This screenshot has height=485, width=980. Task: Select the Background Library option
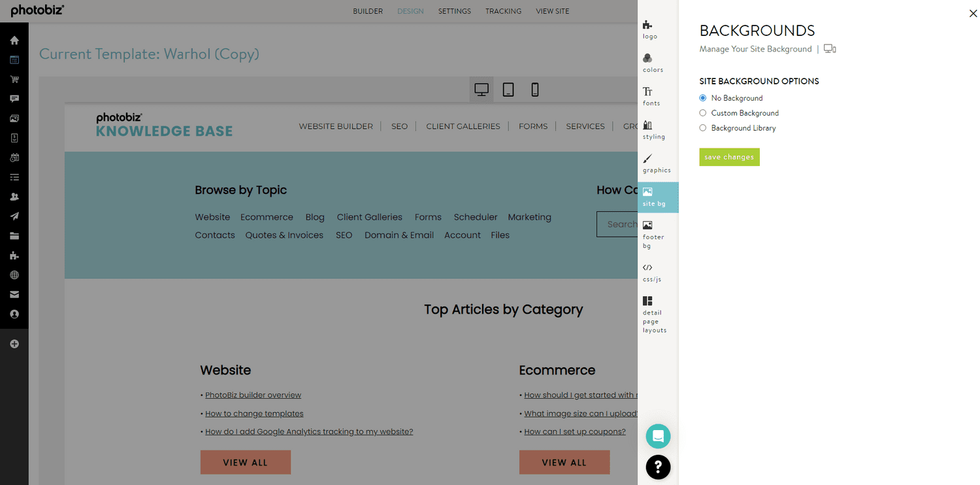pyautogui.click(x=703, y=128)
